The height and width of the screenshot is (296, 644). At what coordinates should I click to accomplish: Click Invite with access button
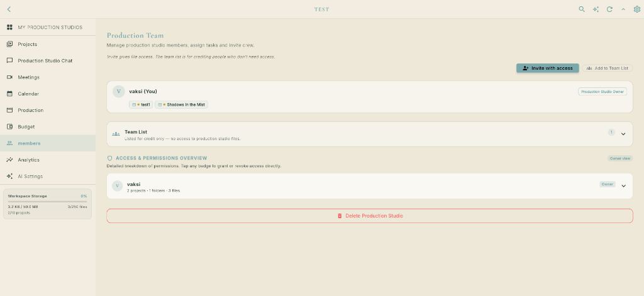point(548,68)
